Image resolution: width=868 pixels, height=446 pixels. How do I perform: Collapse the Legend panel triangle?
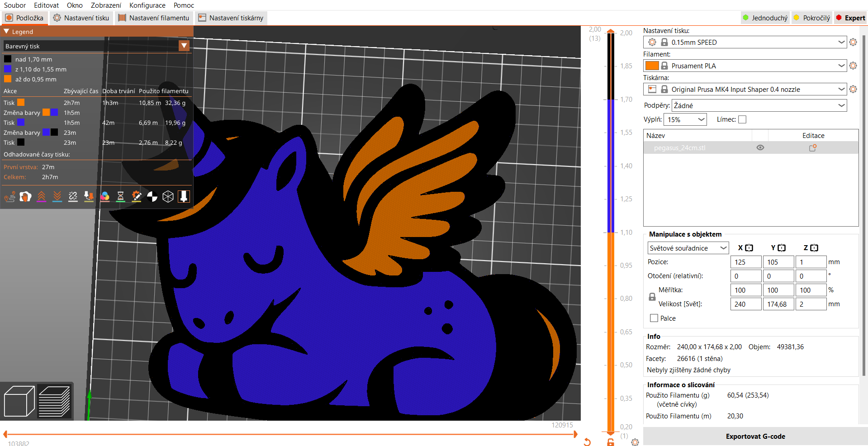click(6, 32)
